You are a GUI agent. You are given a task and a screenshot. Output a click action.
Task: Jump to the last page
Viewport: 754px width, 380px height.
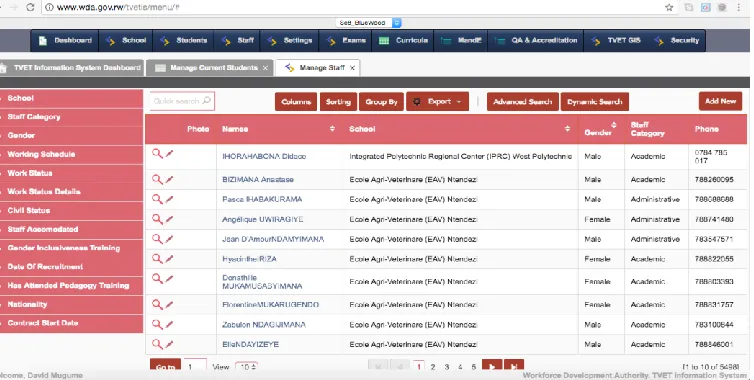[x=514, y=366]
